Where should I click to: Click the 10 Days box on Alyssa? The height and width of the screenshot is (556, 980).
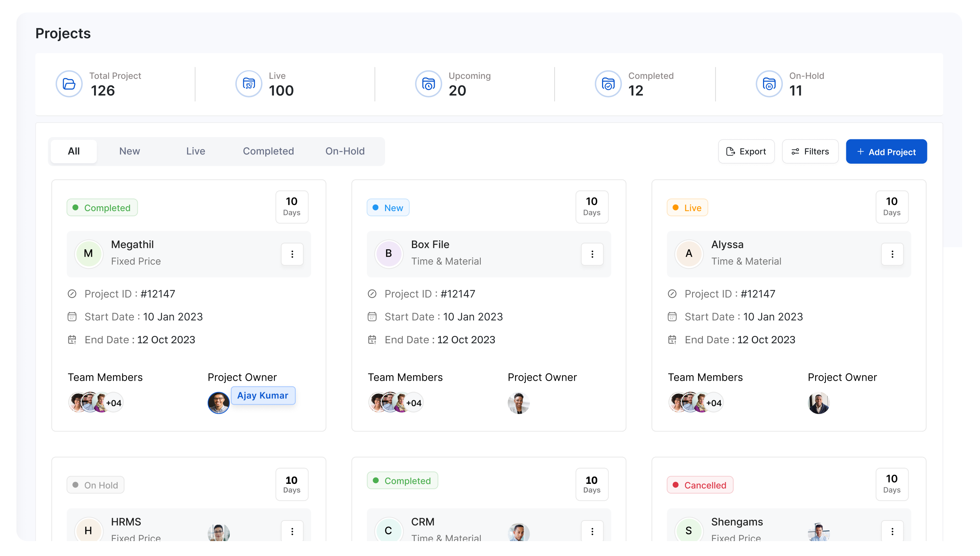pos(892,207)
